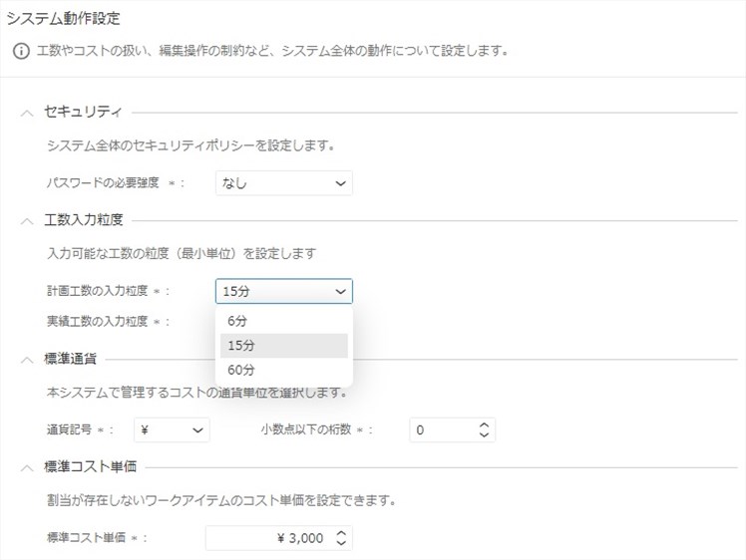Increase 小数点以下の桁数 with the up arrow
Screen dimensions: 746x560
point(484,424)
